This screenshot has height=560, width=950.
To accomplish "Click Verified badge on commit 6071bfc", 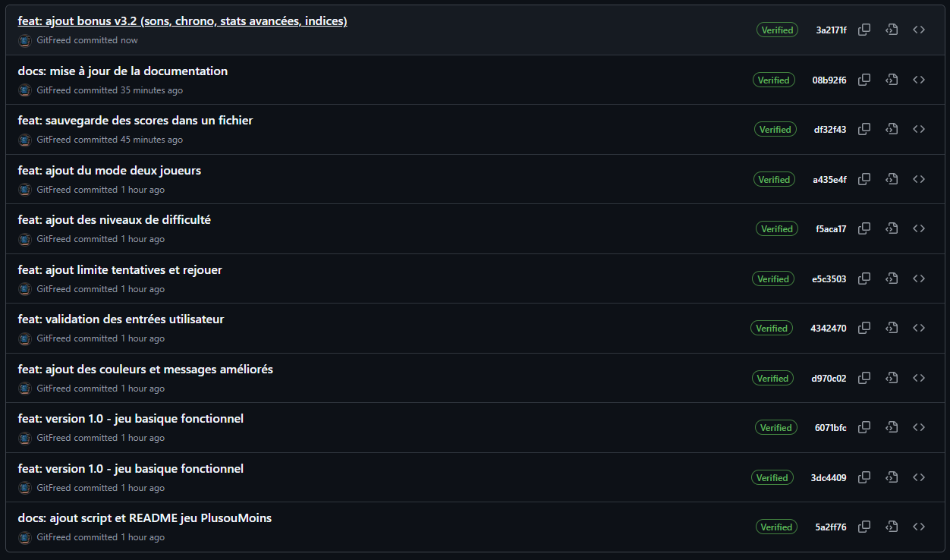I will [775, 428].
